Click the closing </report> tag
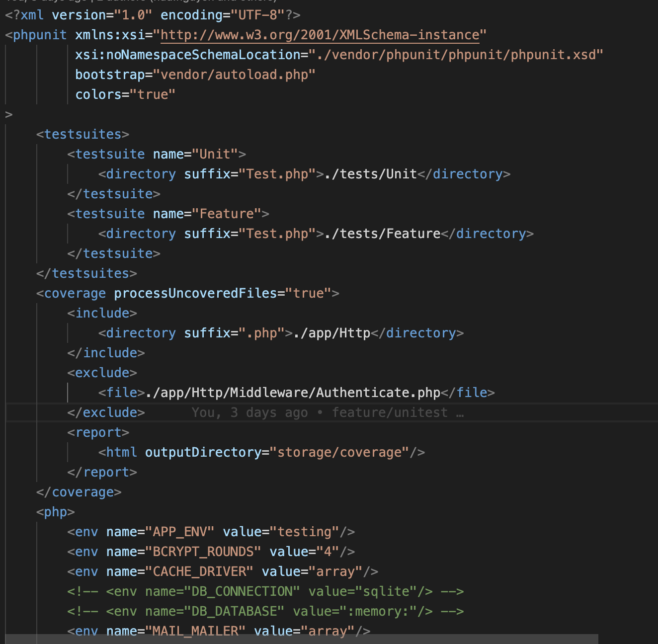The height and width of the screenshot is (644, 658). coord(102,473)
